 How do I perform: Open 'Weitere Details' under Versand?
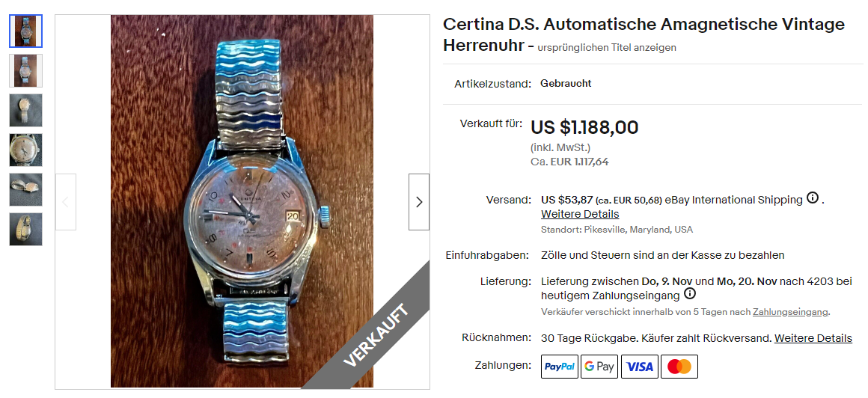tap(580, 214)
